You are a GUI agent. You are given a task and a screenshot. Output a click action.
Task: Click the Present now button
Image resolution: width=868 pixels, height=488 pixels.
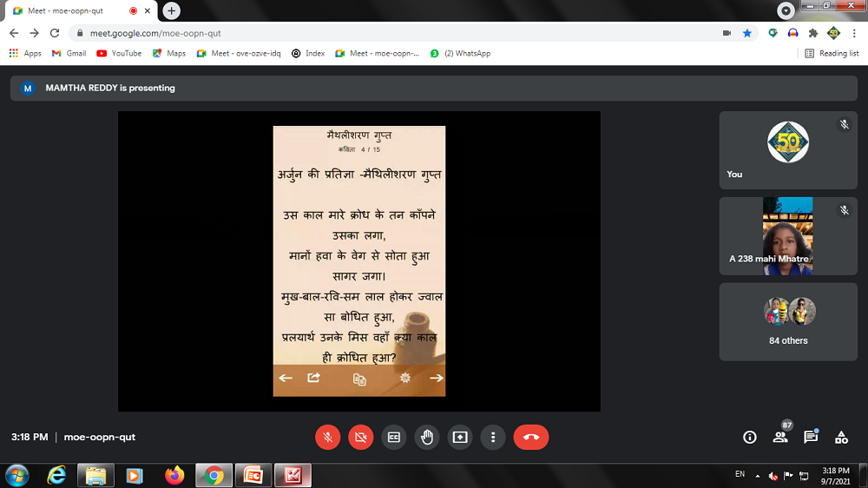click(460, 438)
